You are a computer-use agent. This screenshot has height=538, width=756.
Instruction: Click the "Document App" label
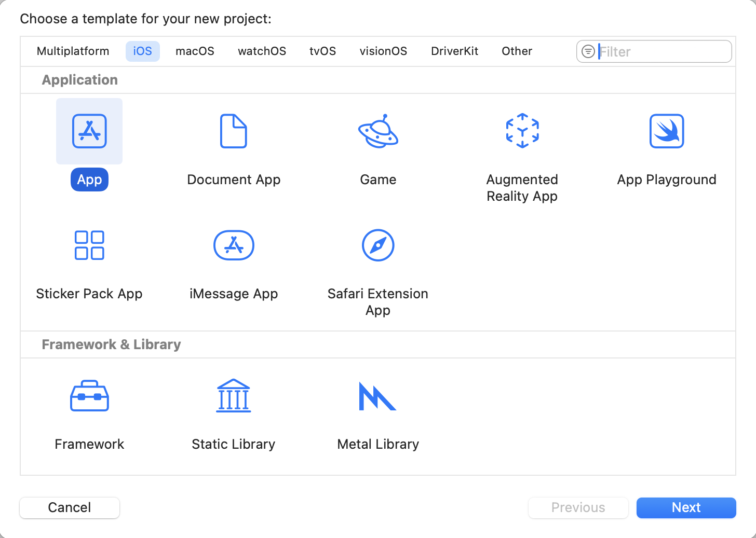(x=234, y=180)
